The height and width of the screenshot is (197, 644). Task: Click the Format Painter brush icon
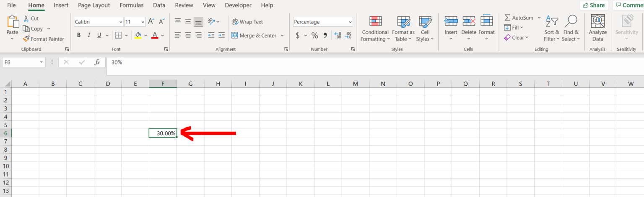click(x=26, y=39)
